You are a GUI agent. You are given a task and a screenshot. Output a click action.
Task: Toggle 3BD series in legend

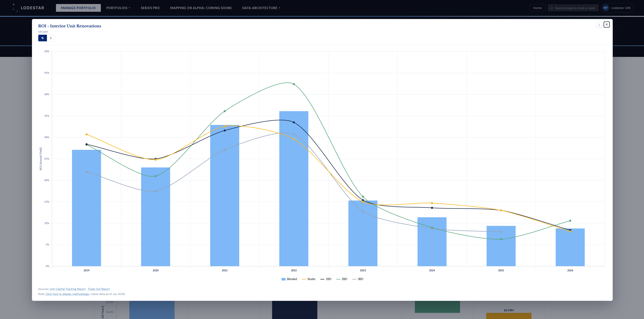click(x=358, y=279)
